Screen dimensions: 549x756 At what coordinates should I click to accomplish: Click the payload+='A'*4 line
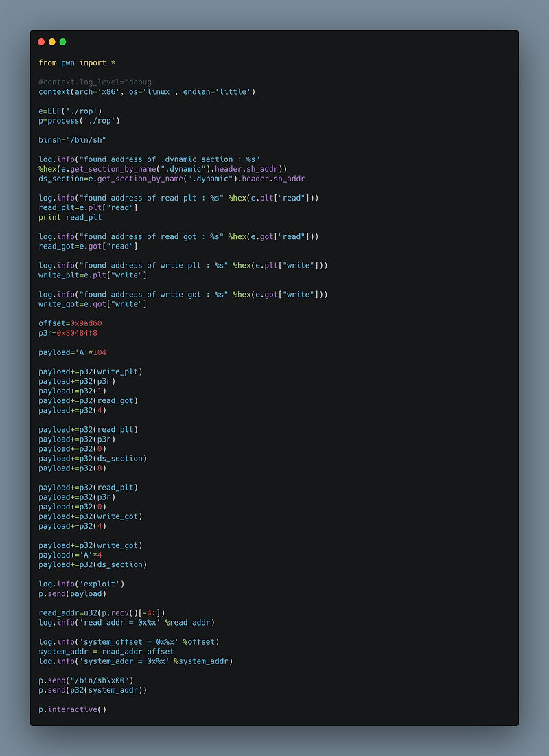click(71, 554)
